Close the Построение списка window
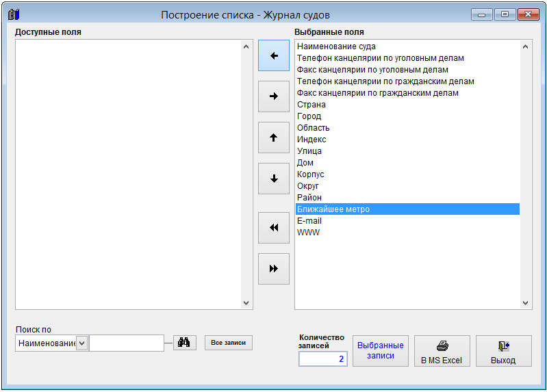This screenshot has width=547, height=392. click(528, 14)
